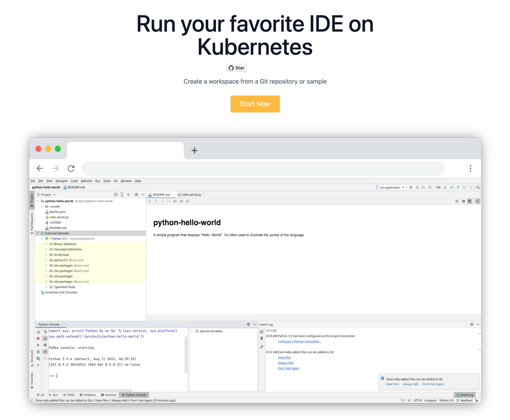
Task: Run the application with green play icon
Action: tap(411, 188)
